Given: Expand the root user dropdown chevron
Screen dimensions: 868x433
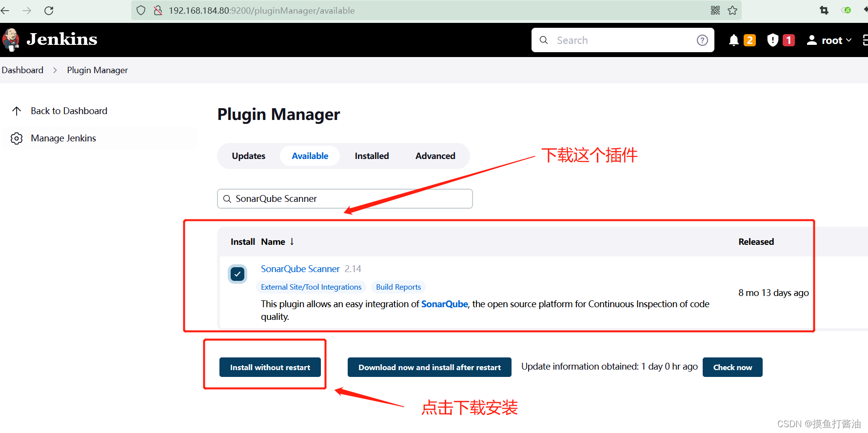Looking at the screenshot, I should (x=848, y=40).
